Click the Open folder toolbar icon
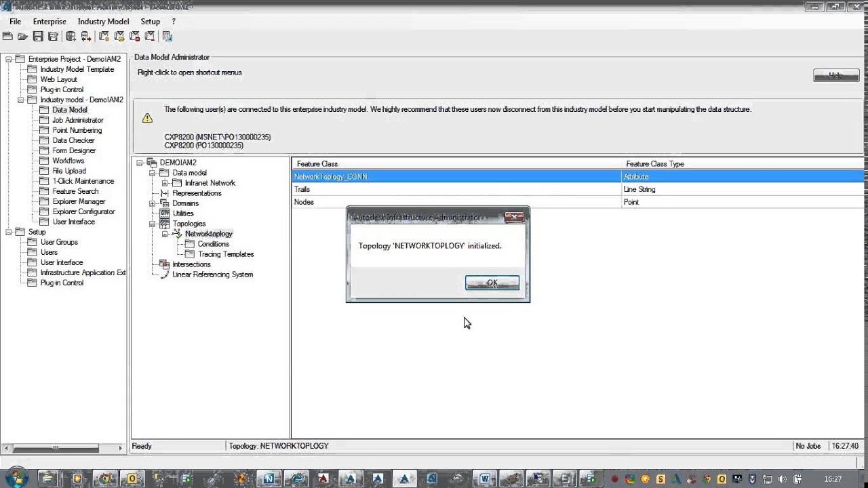The height and width of the screenshot is (488, 868). [x=22, y=37]
